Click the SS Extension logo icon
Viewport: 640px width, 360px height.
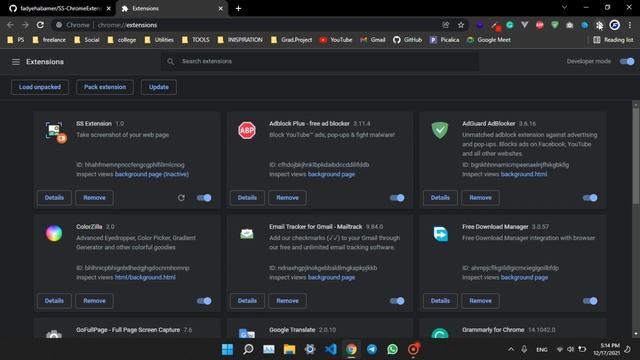point(55,132)
